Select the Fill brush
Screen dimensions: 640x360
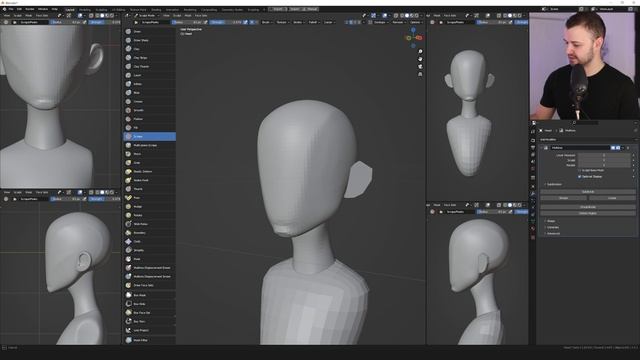pos(149,128)
